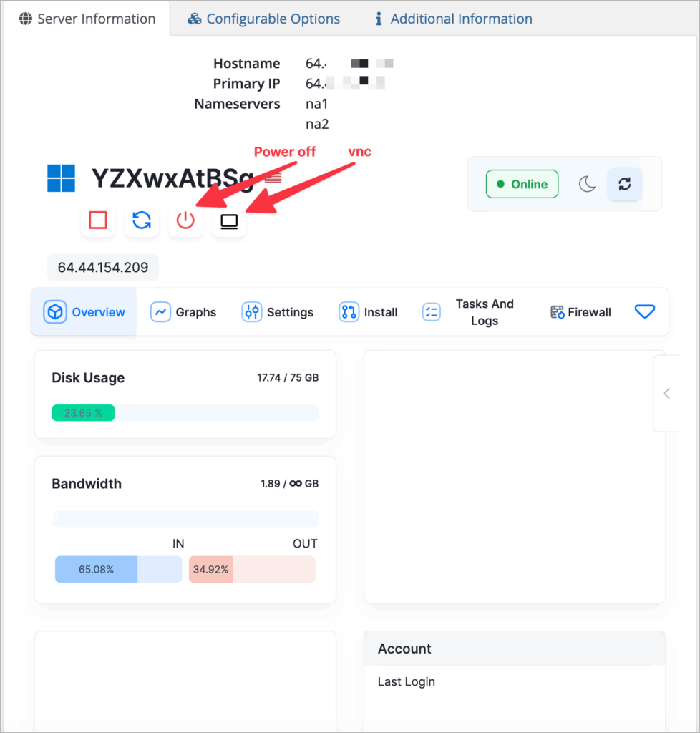Open the Settings section
This screenshot has height=733, width=700.
coord(278,312)
